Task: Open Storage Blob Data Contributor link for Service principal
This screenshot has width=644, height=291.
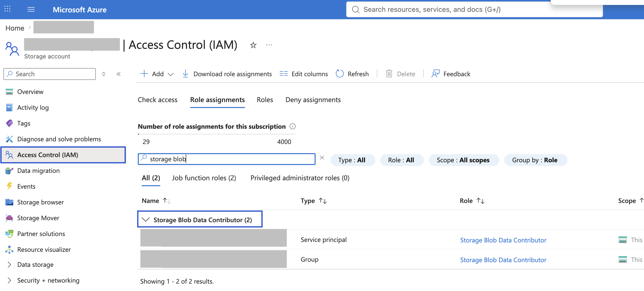Action: click(503, 240)
